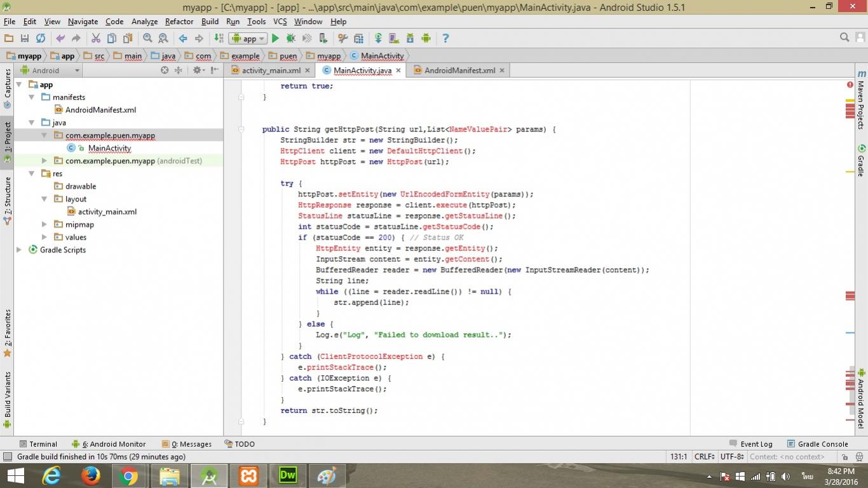Open the AVD Manager icon
Image resolution: width=868 pixels, height=488 pixels.
(x=394, y=38)
